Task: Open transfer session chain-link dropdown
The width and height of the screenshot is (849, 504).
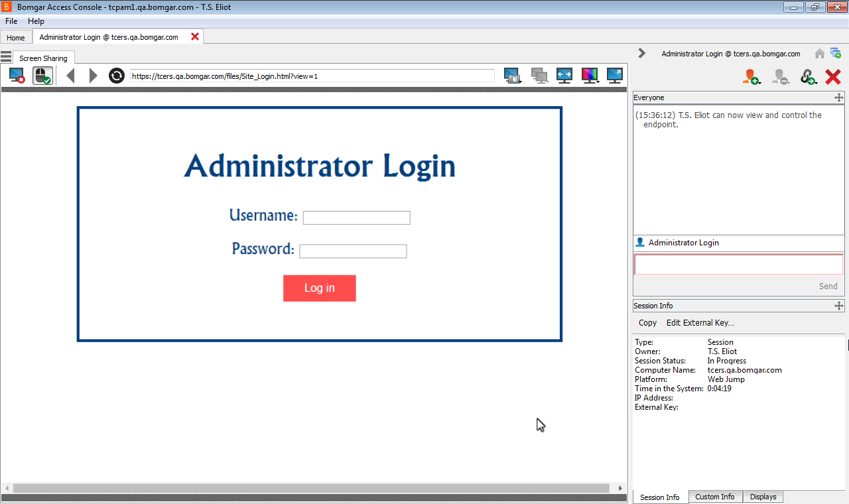Action: point(809,77)
